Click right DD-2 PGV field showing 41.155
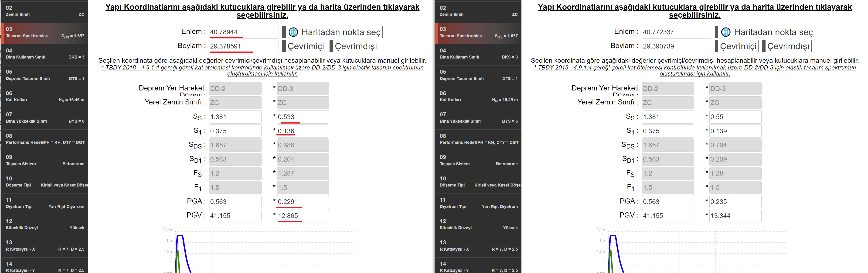The width and height of the screenshot is (868, 273). pos(668,216)
